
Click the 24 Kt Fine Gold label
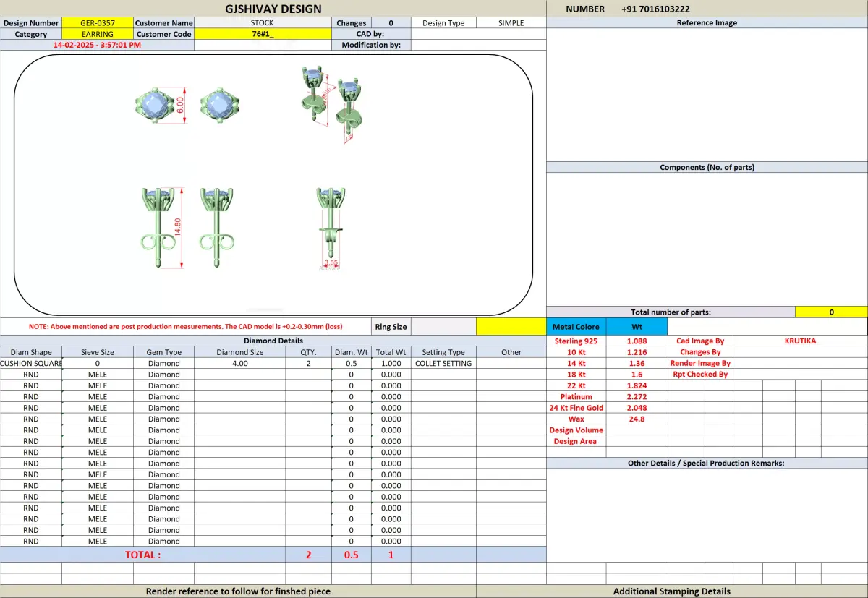576,408
